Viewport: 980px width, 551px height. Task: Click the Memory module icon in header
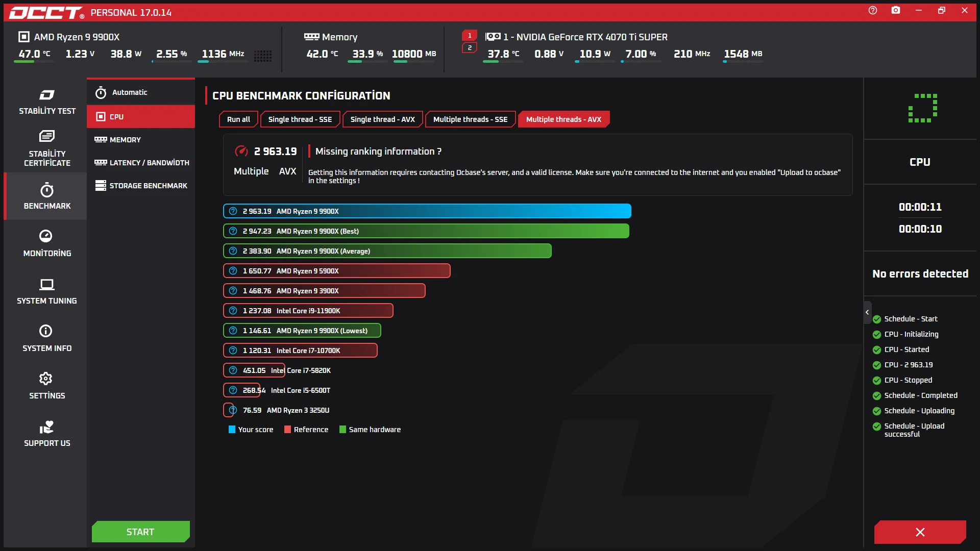[x=311, y=37]
